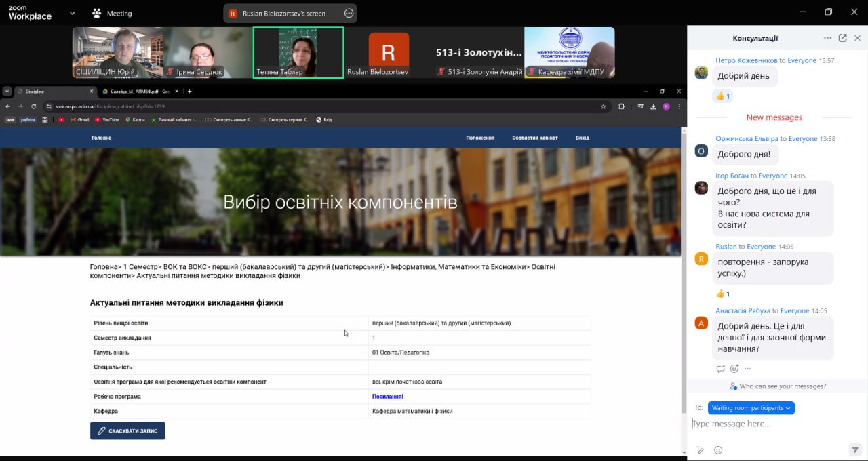
Task: Add emoji reaction to Анастасія's message
Action: [x=734, y=369]
